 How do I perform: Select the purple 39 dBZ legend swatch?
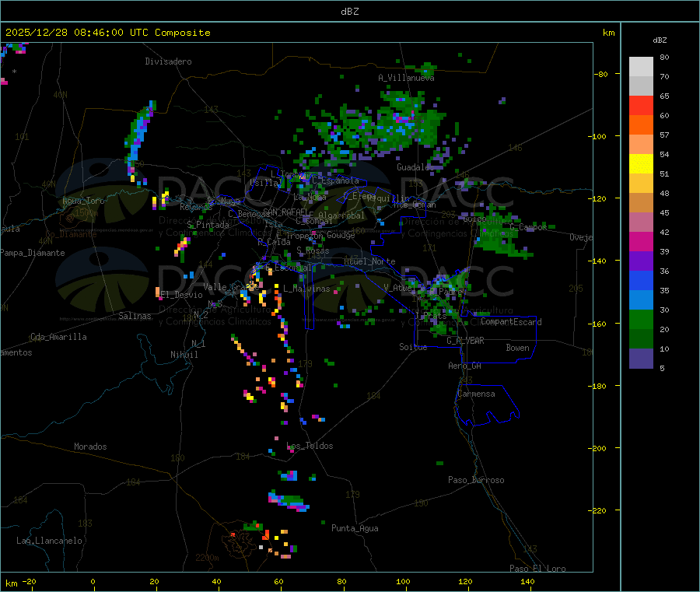[641, 261]
